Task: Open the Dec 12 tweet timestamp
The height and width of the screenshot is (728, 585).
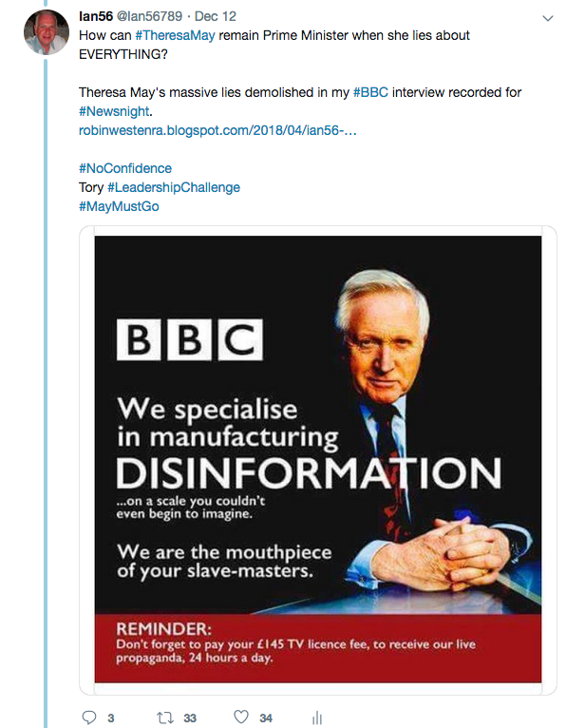Action: [x=216, y=16]
